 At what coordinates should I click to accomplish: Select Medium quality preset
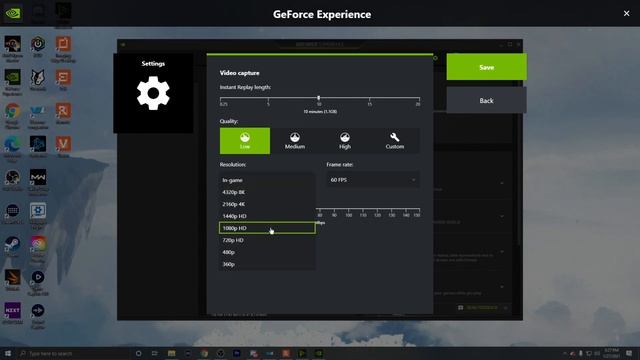tap(295, 141)
